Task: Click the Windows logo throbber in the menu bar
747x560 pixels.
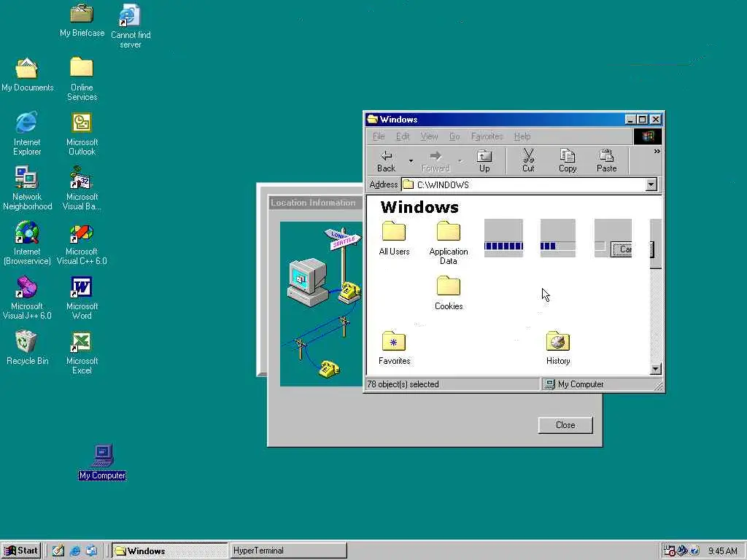Action: click(648, 136)
